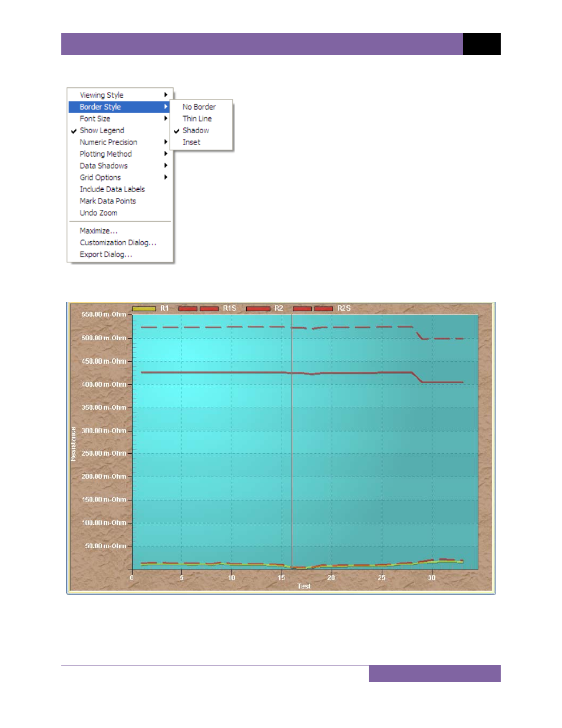Choose Mark Data Points

120,201
